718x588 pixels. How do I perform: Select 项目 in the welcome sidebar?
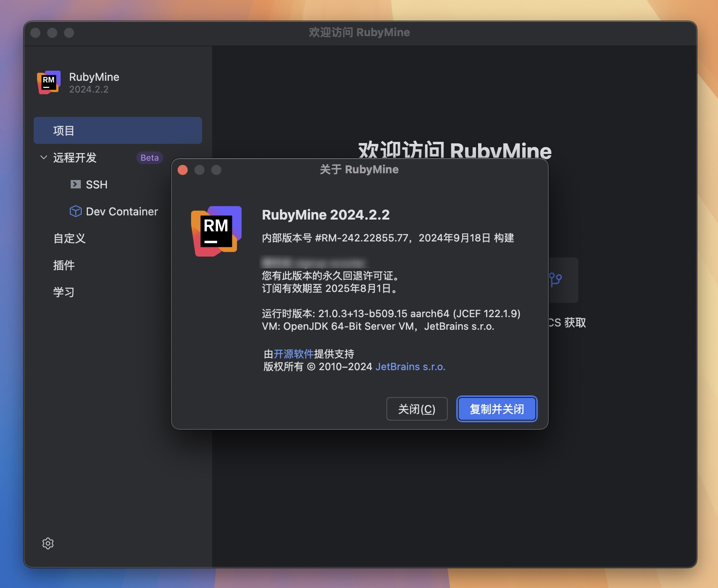[x=63, y=130]
